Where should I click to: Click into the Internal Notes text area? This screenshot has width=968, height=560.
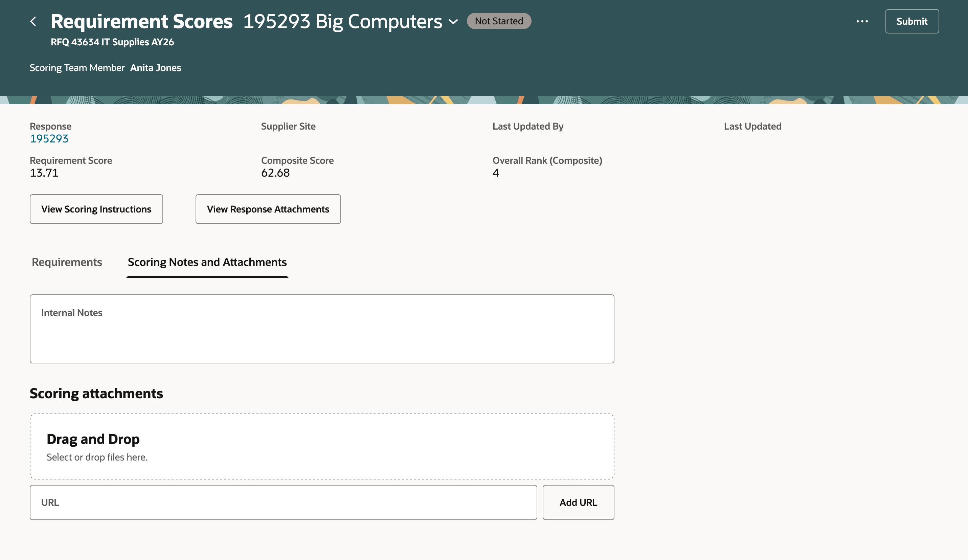[321, 334]
